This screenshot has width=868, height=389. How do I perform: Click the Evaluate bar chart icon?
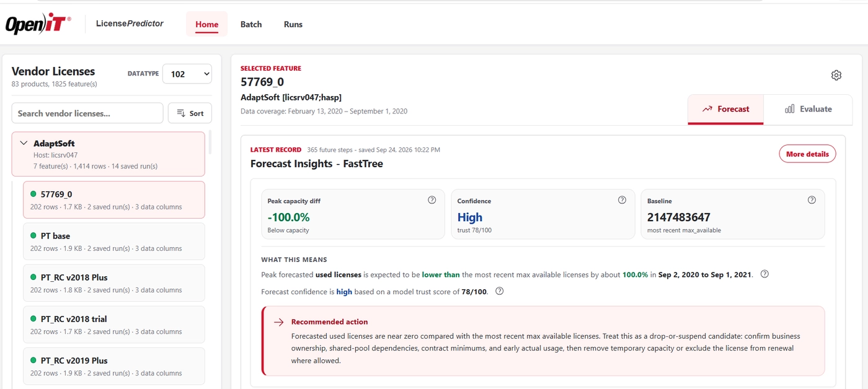coord(789,109)
